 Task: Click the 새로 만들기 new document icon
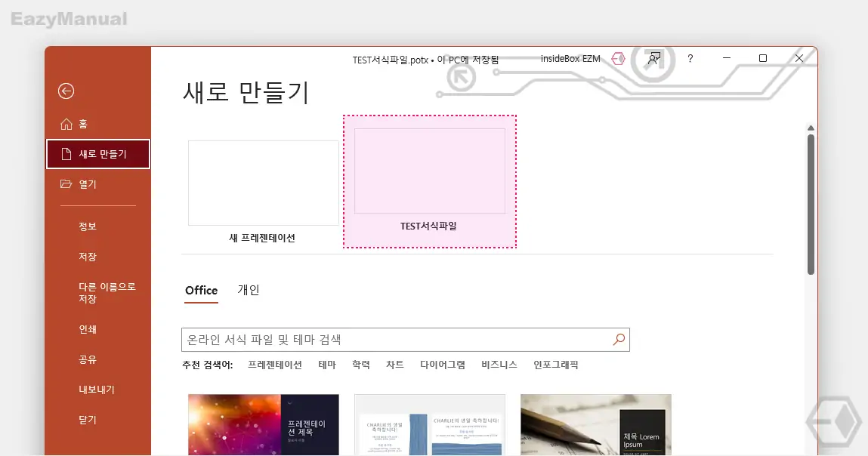68,153
